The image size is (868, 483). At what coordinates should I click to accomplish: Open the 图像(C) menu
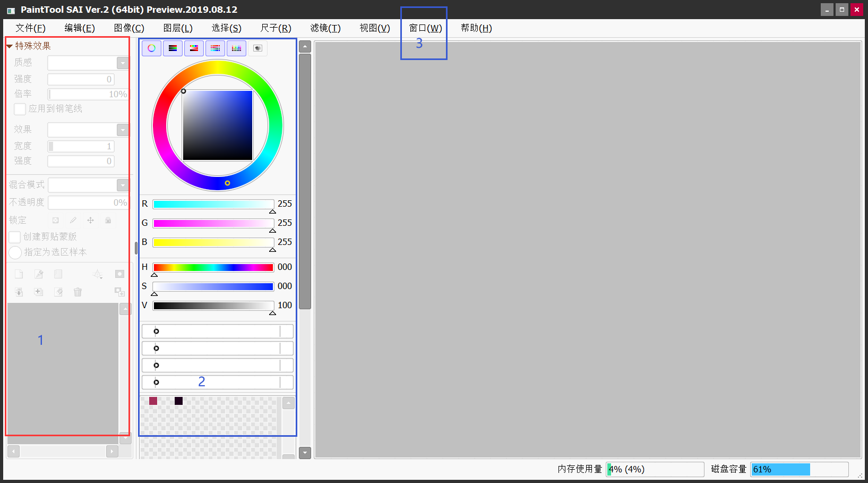click(129, 28)
